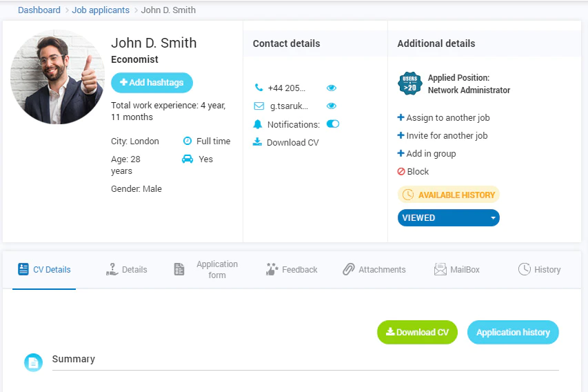This screenshot has height=392, width=588.
Task: Toggle the Notifications switch off
Action: 333,124
